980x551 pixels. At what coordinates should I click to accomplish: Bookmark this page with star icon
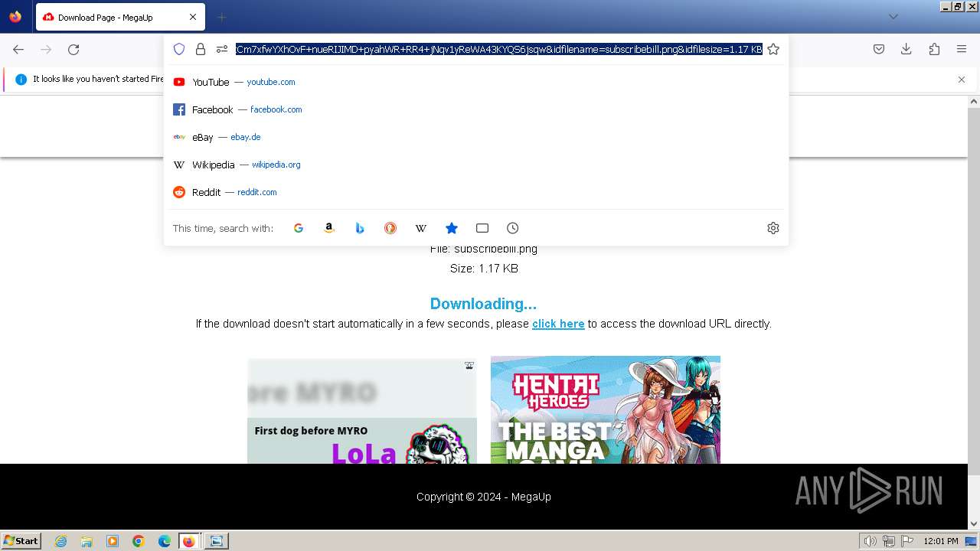point(773,49)
